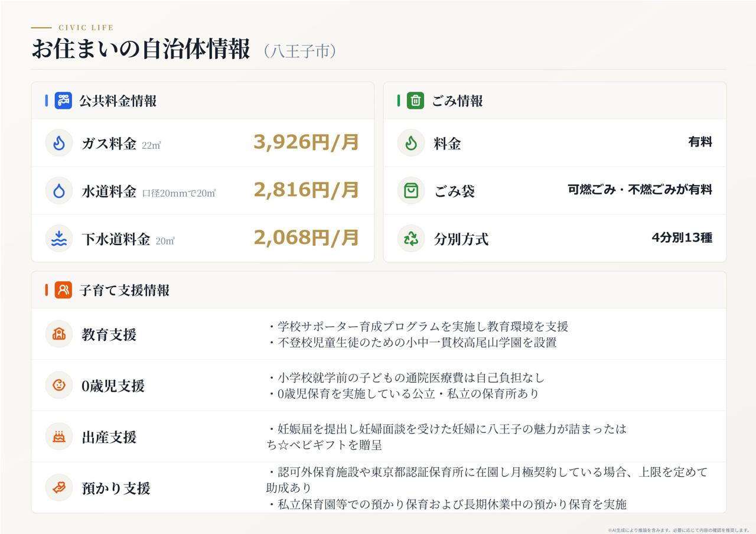Select the shopping bag ごみ袋 icon
This screenshot has width=756, height=534.
point(411,191)
